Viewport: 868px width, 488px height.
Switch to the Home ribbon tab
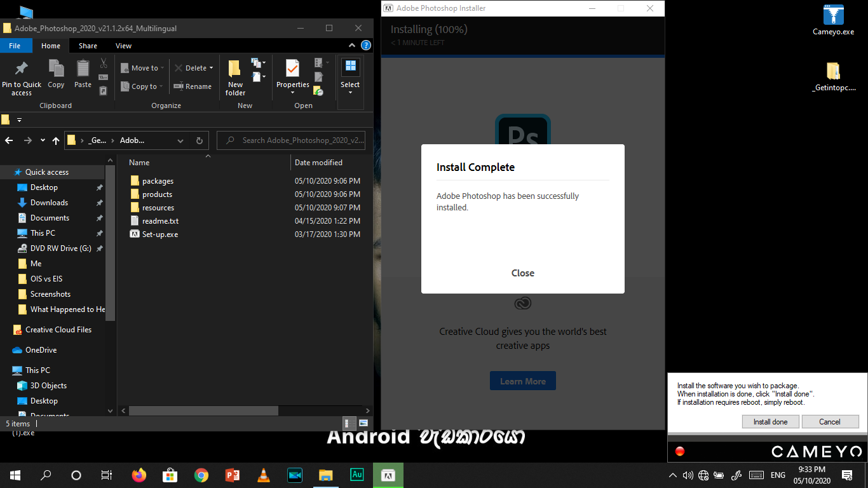[x=50, y=46]
